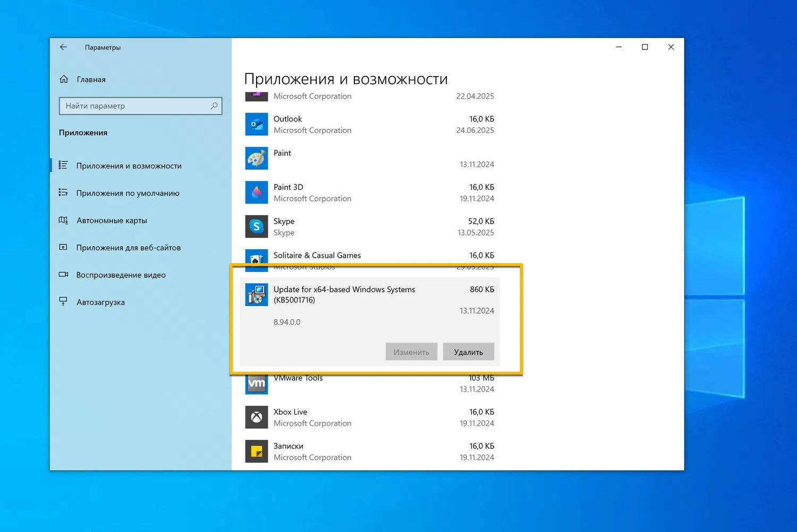Image resolution: width=797 pixels, height=532 pixels.
Task: Select the VMware Tools icon
Action: coord(256,384)
